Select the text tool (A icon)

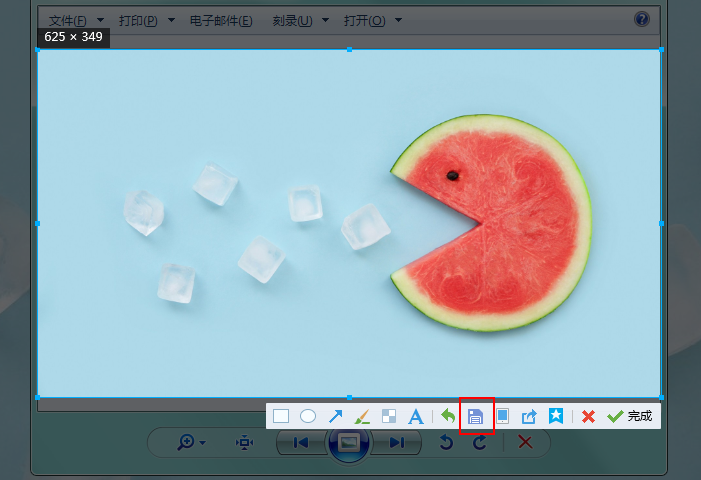point(416,416)
